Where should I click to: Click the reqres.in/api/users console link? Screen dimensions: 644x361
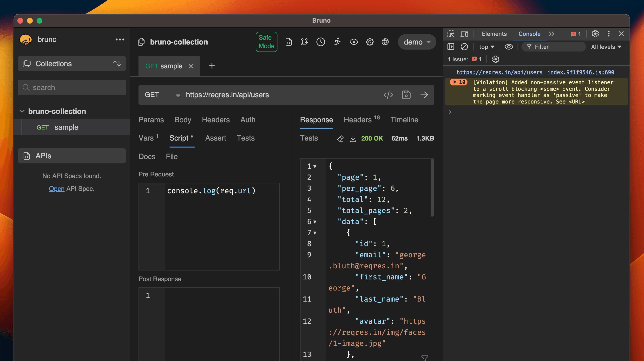pyautogui.click(x=499, y=72)
